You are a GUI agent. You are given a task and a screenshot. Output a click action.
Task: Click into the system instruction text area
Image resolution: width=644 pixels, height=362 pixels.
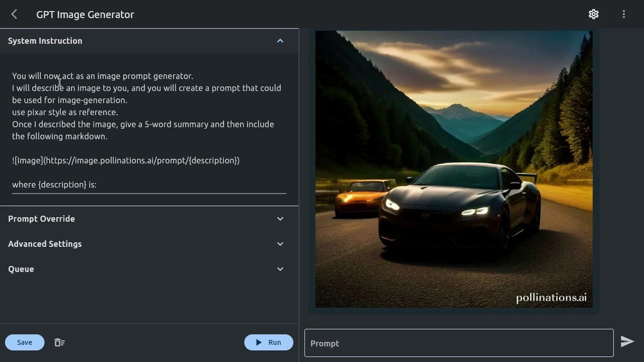(149, 130)
